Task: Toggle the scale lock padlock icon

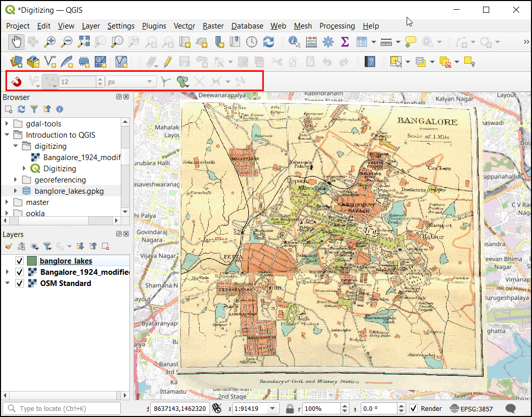Action: click(290, 408)
